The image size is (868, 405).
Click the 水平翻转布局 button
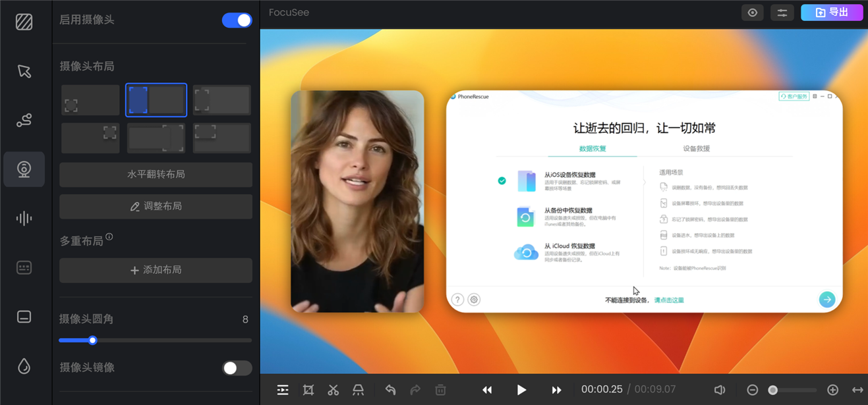[x=156, y=175]
